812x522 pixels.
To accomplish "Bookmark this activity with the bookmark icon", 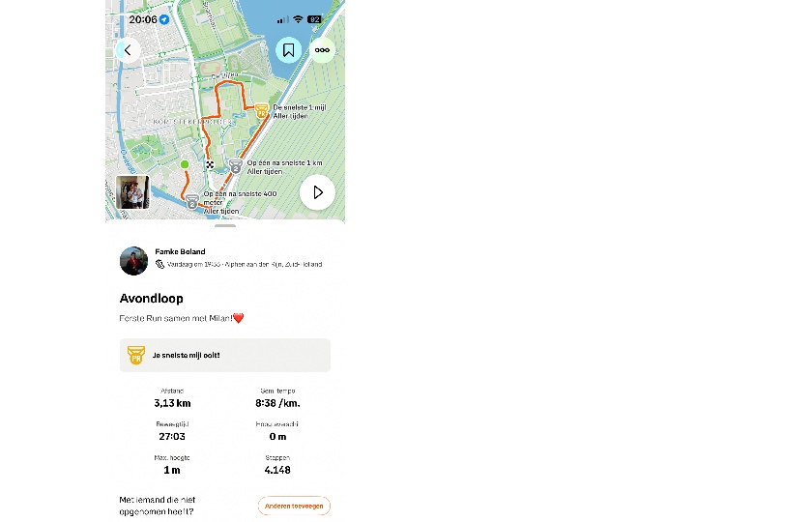I will [288, 50].
